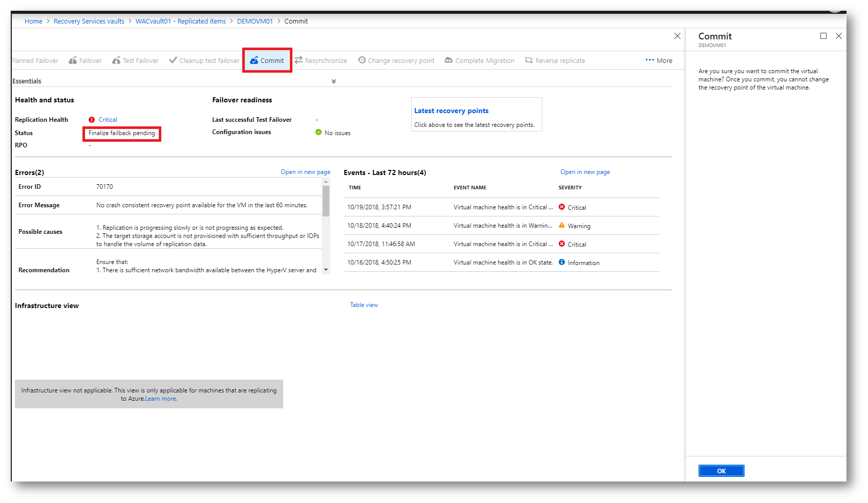Select the 10/19/2018, 3:57:21 PM event time
Image resolution: width=868 pixels, height=503 pixels.
[379, 207]
